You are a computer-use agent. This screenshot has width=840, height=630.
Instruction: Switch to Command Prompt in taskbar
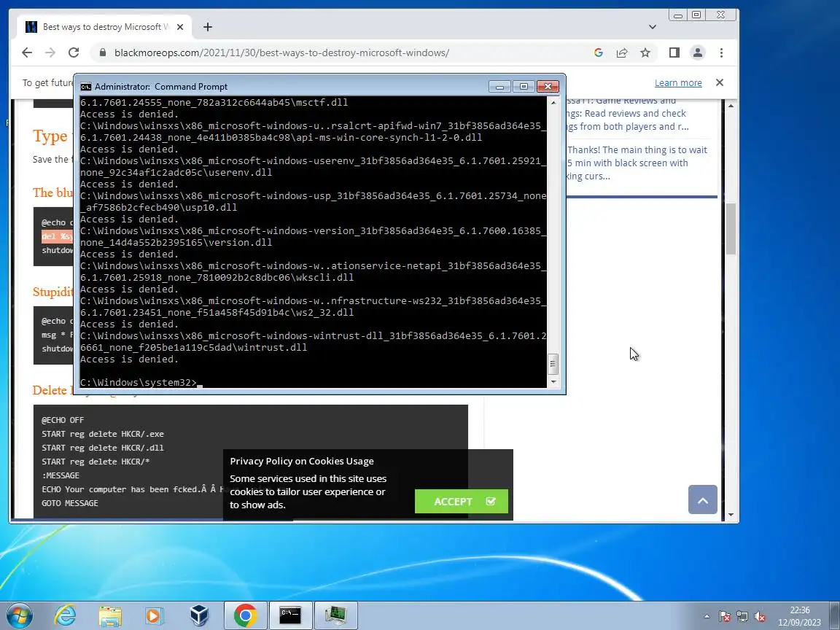point(290,615)
